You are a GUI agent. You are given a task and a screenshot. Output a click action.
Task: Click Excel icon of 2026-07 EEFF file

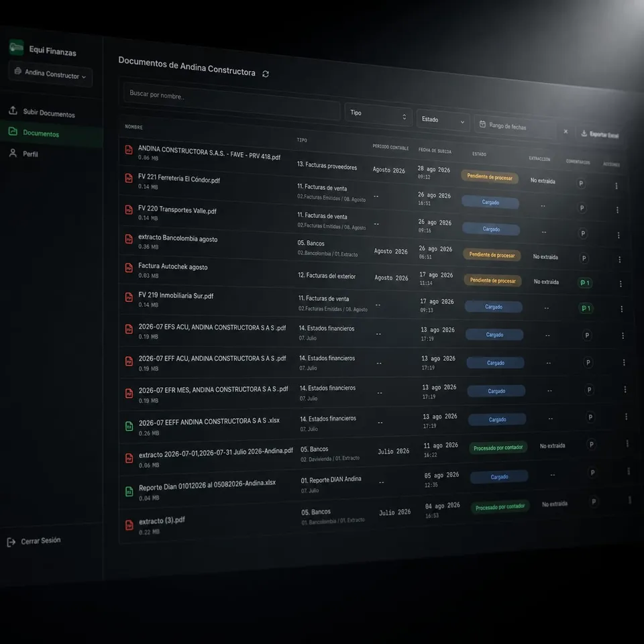[x=129, y=426]
